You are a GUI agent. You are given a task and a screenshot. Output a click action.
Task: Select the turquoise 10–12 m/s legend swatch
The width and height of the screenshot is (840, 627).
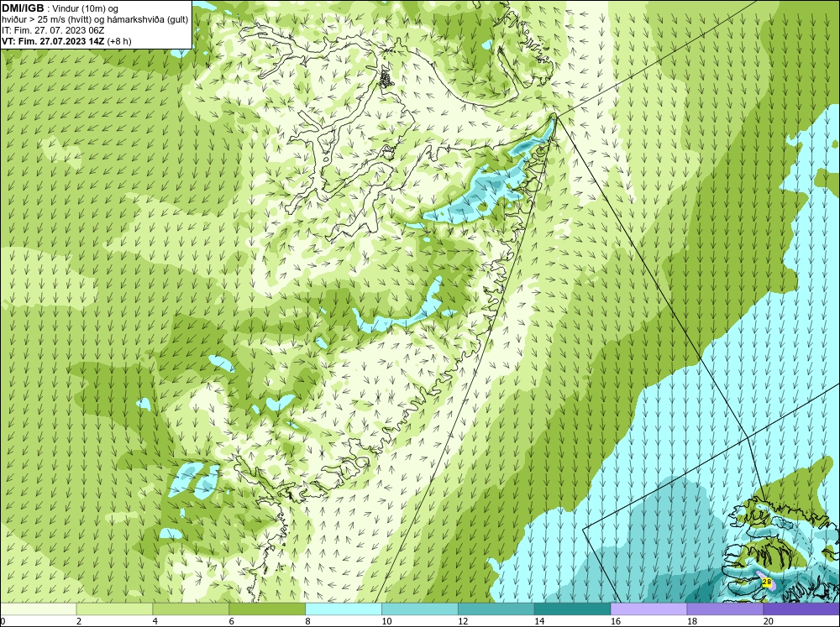[420, 609]
